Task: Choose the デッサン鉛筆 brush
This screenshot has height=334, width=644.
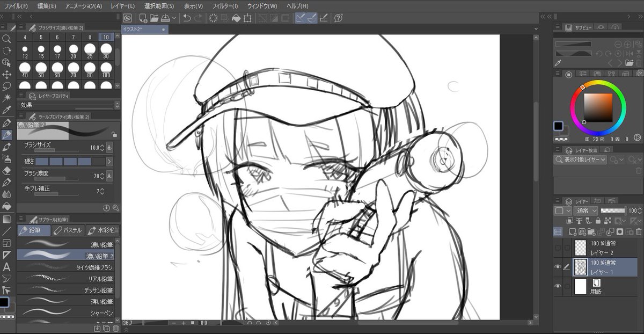Action: click(66, 290)
